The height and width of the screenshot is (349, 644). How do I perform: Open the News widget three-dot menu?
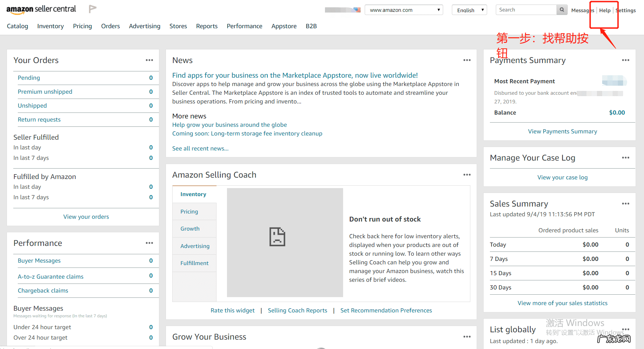467,60
